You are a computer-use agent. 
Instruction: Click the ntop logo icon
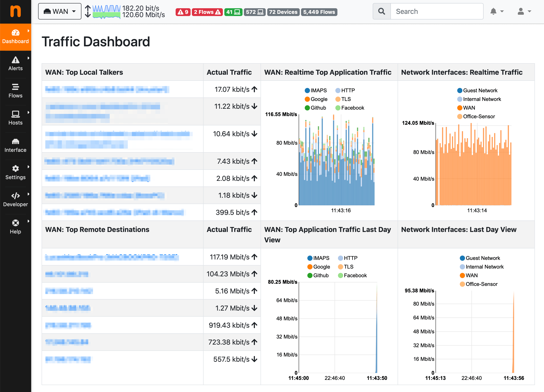click(x=16, y=11)
